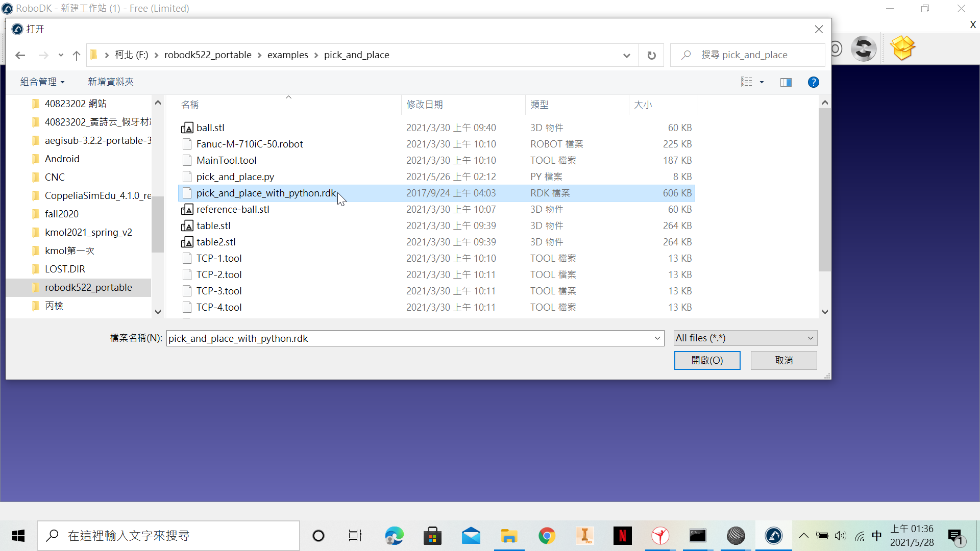The image size is (980, 551).
Task: Click 新增資料夾 to create a folder
Action: pyautogui.click(x=111, y=82)
